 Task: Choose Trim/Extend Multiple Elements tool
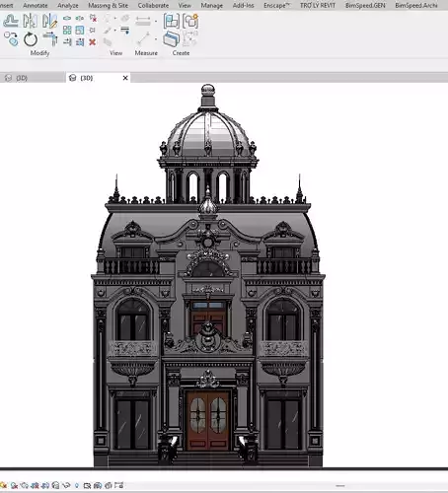tap(80, 42)
